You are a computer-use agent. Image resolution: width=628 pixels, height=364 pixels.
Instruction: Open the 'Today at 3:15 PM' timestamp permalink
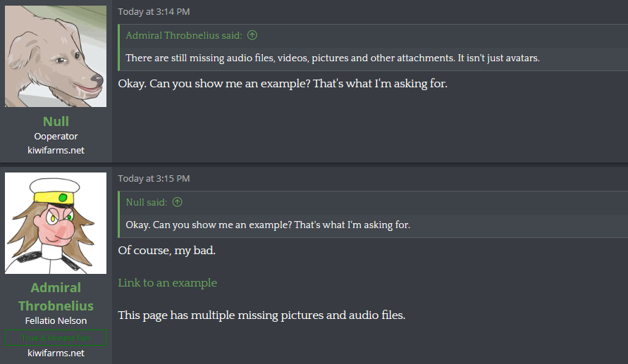coord(154,178)
